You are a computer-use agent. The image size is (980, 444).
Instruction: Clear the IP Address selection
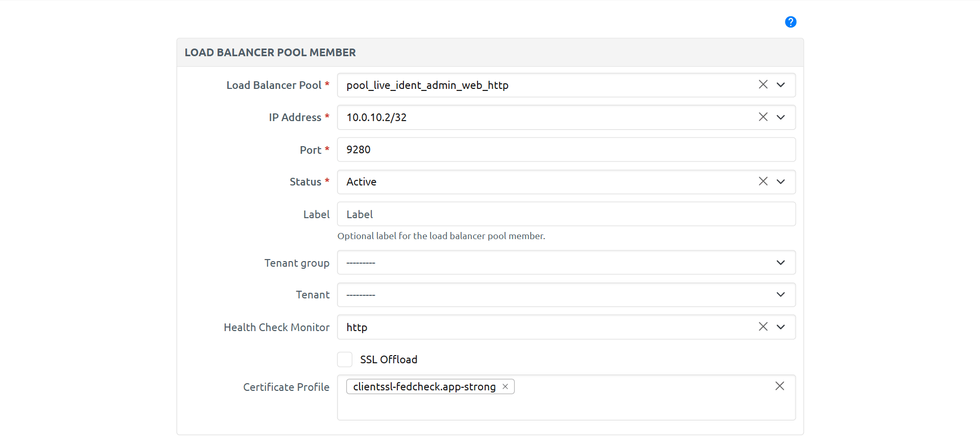(763, 117)
